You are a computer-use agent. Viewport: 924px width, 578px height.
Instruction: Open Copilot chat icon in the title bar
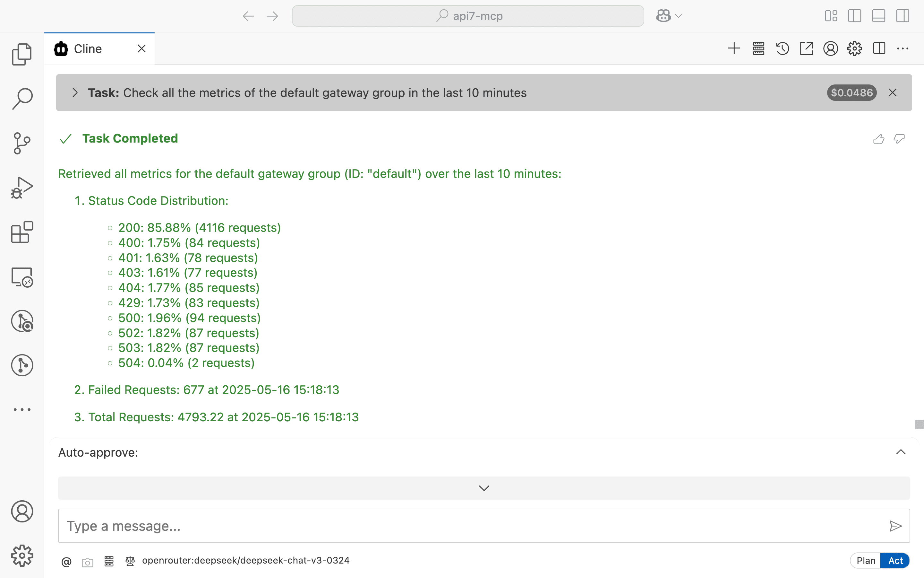(663, 16)
